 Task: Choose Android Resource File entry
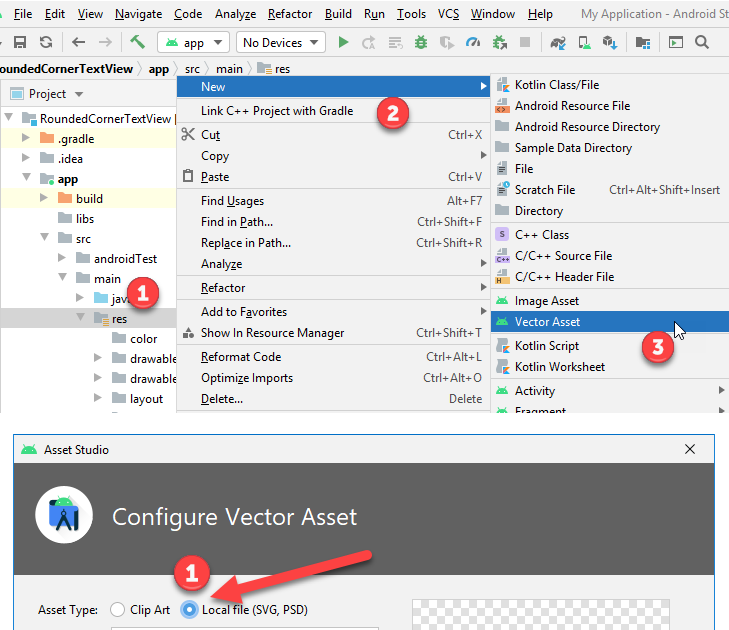(x=610, y=106)
